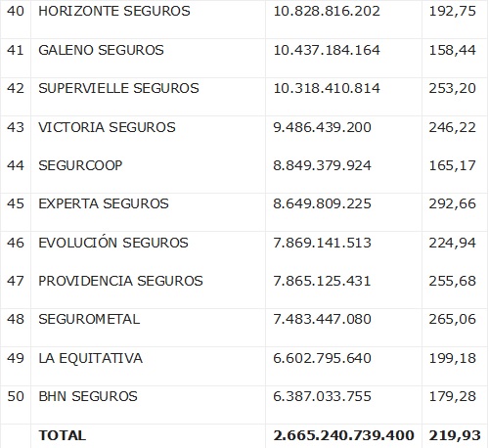489x448 pixels.
Task: Select the LA EQUITATIVA entry
Action: point(90,358)
